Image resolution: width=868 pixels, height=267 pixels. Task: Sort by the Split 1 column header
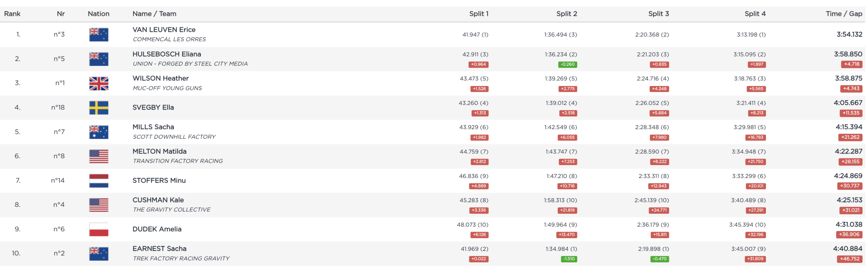click(x=478, y=14)
